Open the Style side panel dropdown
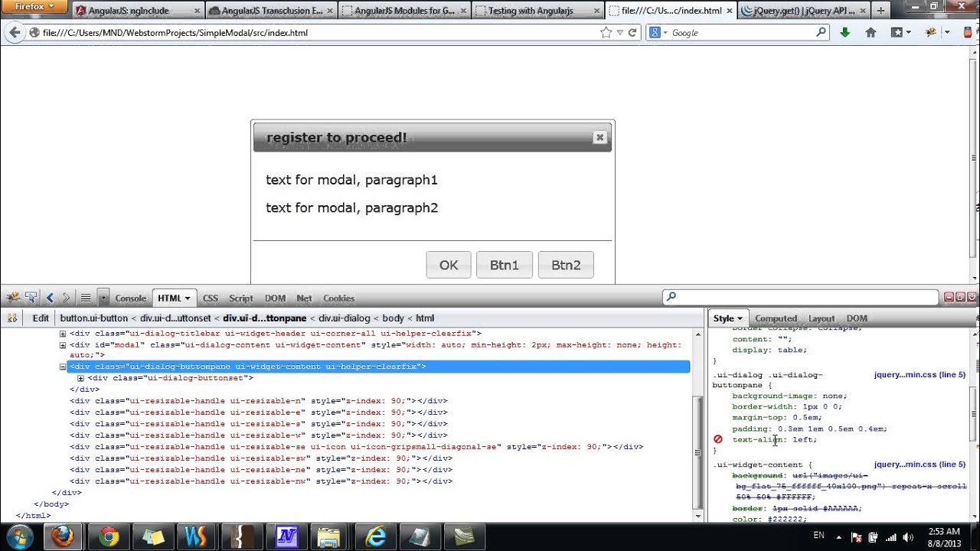This screenshot has width=980, height=551. [x=740, y=318]
